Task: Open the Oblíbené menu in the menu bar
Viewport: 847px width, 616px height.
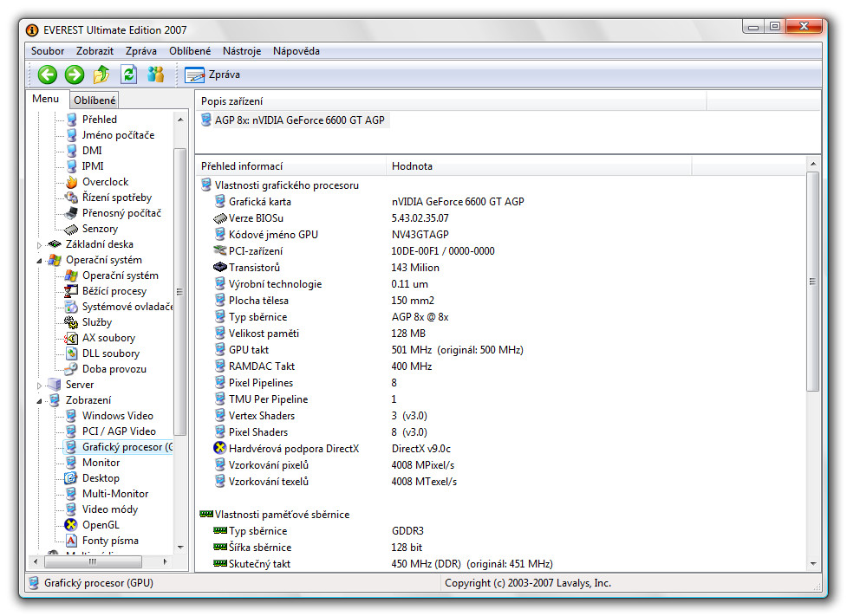Action: (190, 51)
